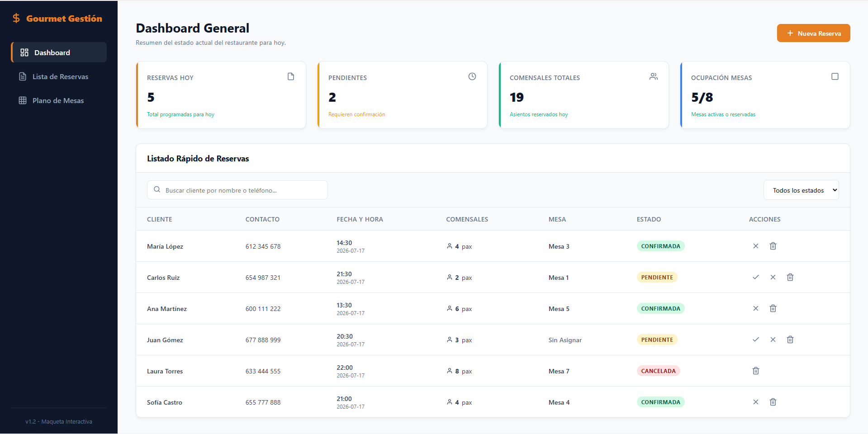
Task: Click the ESTADO column header
Action: (x=649, y=219)
